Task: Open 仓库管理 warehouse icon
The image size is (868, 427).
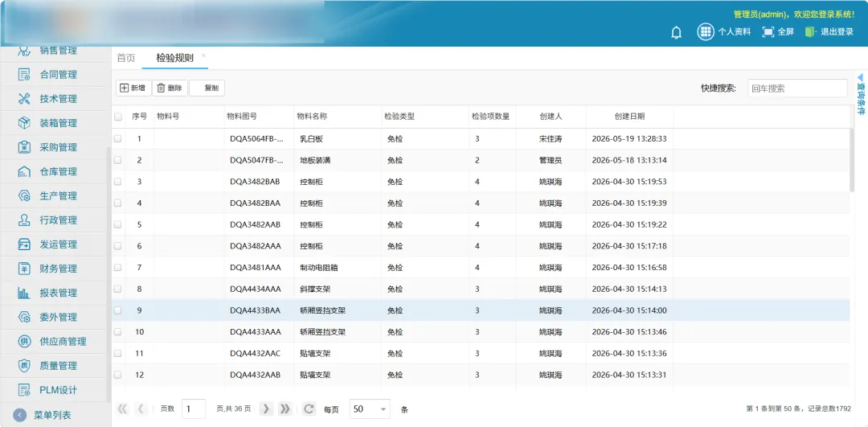Action: 24,172
